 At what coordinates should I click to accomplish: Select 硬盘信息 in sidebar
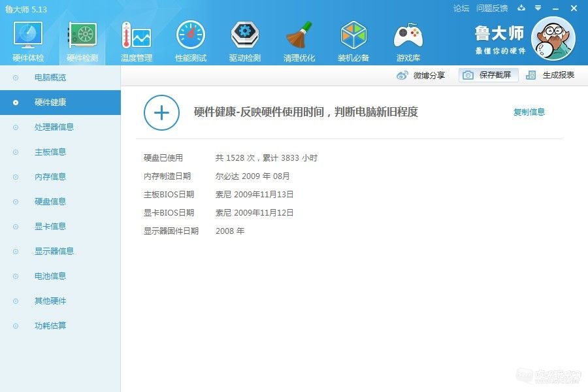(60, 201)
